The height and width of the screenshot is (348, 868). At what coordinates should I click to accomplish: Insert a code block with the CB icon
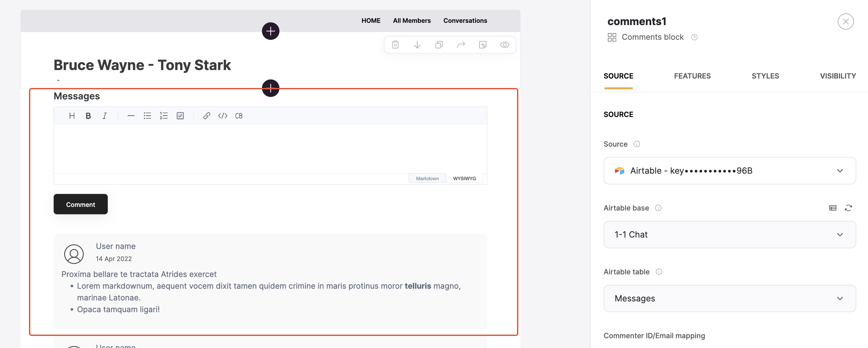click(239, 116)
